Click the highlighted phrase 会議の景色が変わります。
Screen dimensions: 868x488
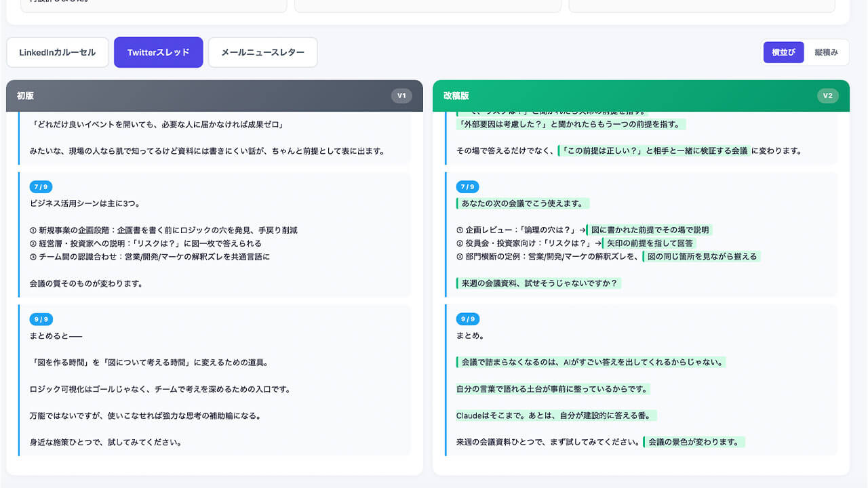click(x=694, y=442)
